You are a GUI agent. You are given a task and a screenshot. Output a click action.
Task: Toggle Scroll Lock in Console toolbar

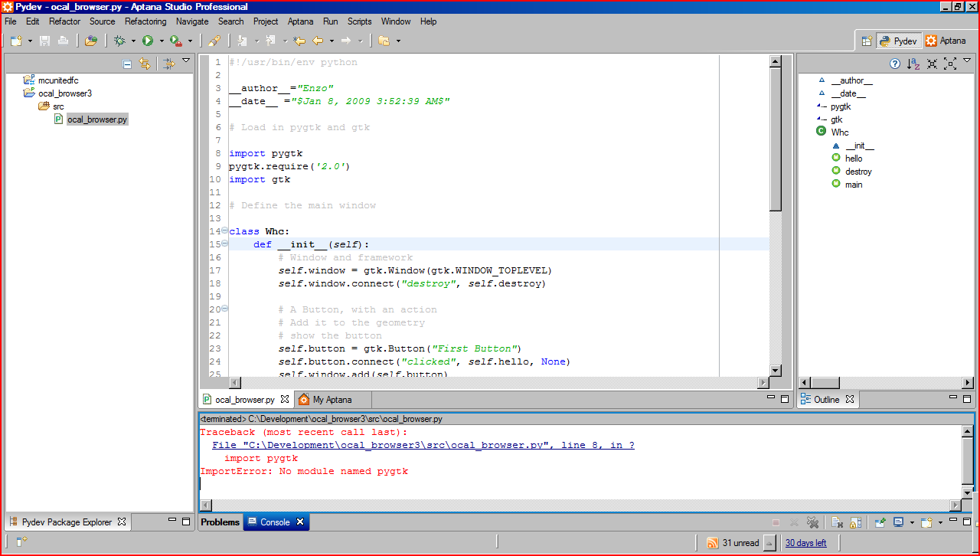point(855,522)
